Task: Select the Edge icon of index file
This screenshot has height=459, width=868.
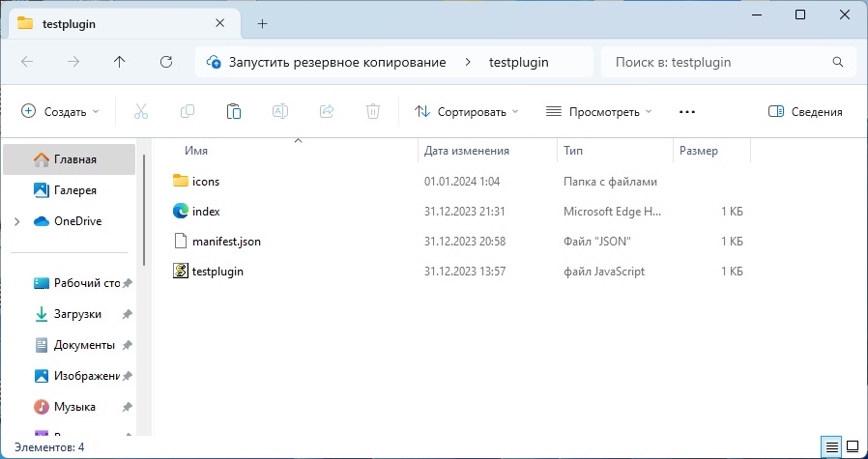Action: (181, 212)
